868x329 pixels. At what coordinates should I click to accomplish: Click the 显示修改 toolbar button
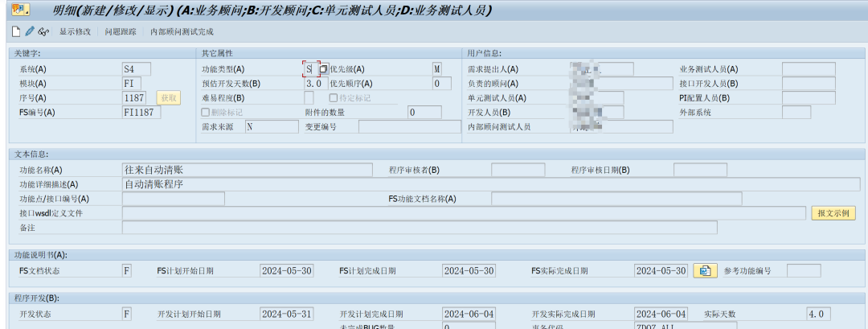[x=76, y=31]
